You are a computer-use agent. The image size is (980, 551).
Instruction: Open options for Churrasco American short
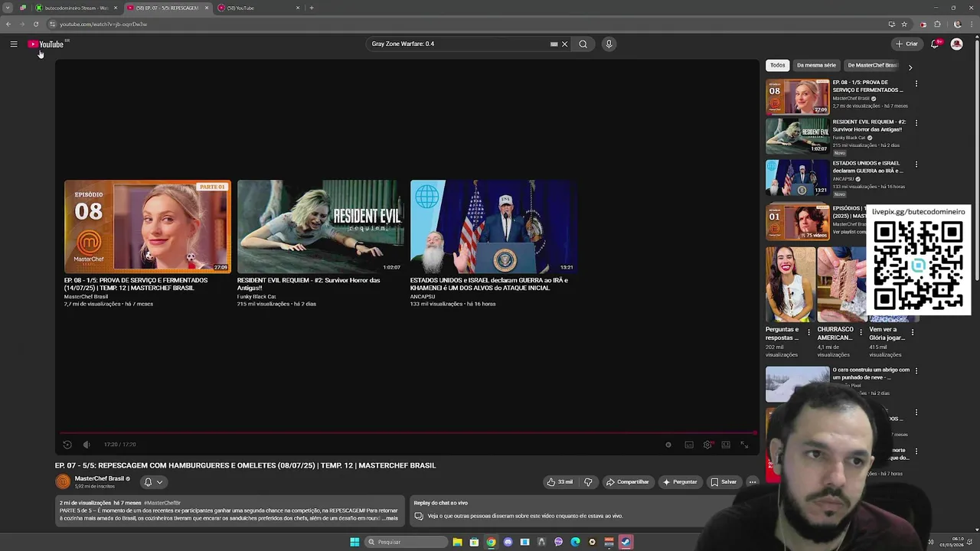[x=861, y=332]
